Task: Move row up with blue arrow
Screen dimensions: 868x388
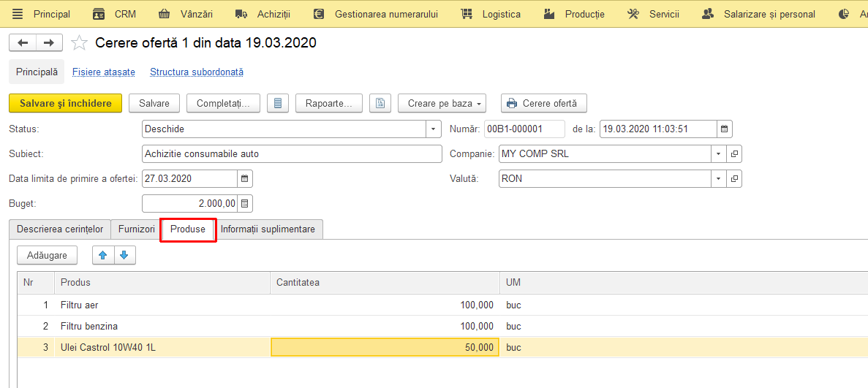Action: tap(102, 255)
